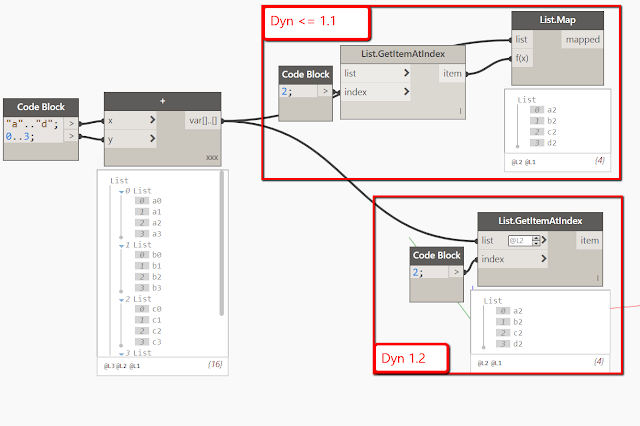
Task: Click the @L2 level stepper arrows
Action: pos(536,241)
